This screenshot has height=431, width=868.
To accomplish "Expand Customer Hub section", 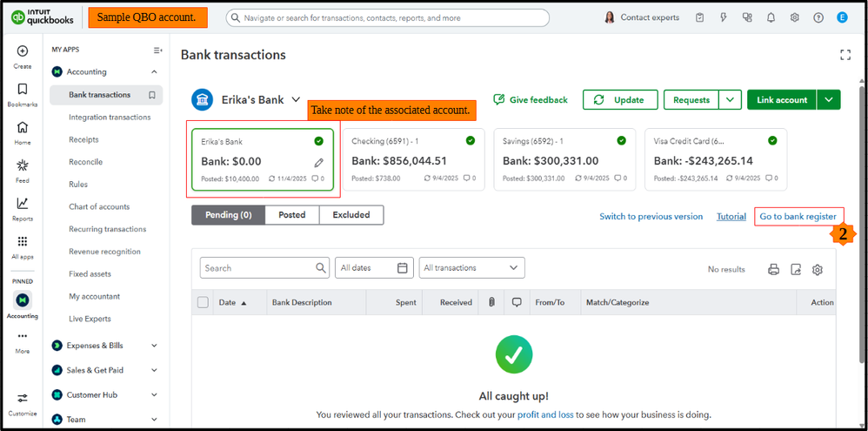I will tap(155, 395).
